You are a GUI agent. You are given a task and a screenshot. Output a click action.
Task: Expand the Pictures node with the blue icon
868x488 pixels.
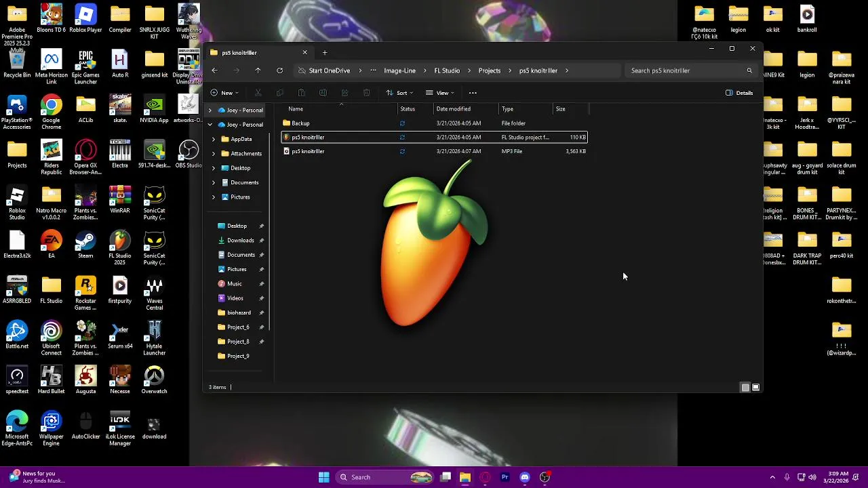point(214,197)
